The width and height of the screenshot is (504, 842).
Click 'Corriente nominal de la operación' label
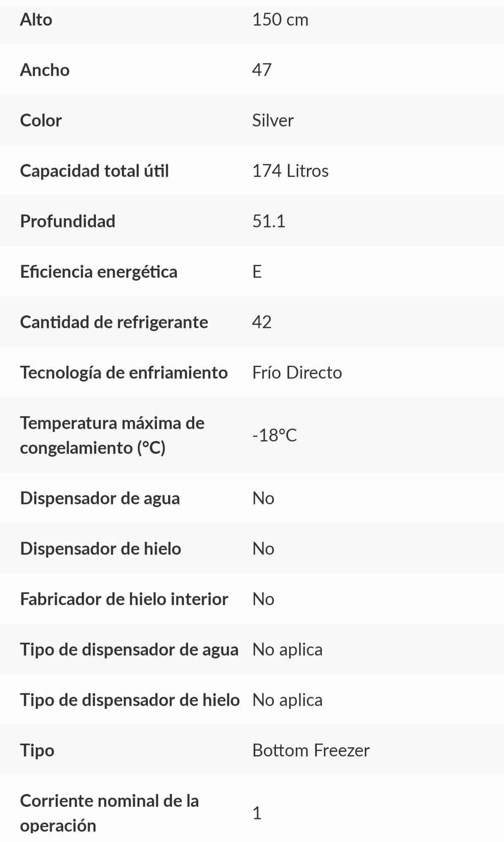click(109, 813)
